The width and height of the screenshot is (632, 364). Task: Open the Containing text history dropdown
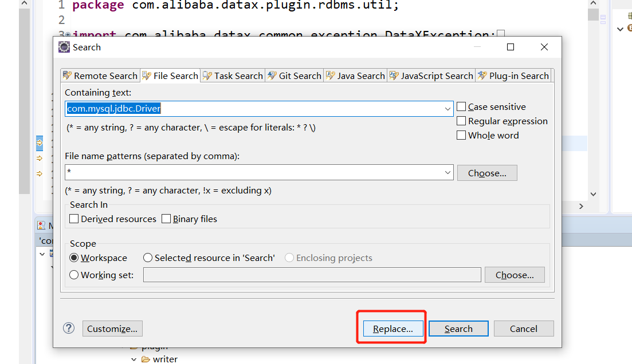click(447, 108)
